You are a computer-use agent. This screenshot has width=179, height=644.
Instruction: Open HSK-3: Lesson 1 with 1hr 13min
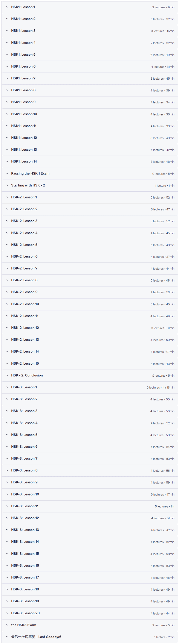coord(90,387)
